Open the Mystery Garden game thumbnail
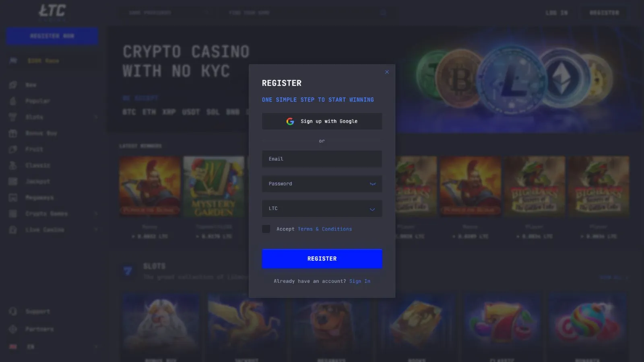 214,187
